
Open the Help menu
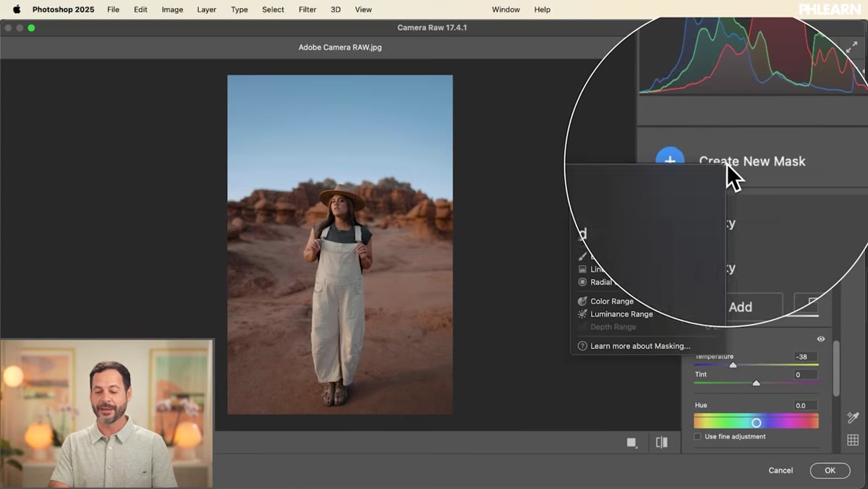point(542,9)
